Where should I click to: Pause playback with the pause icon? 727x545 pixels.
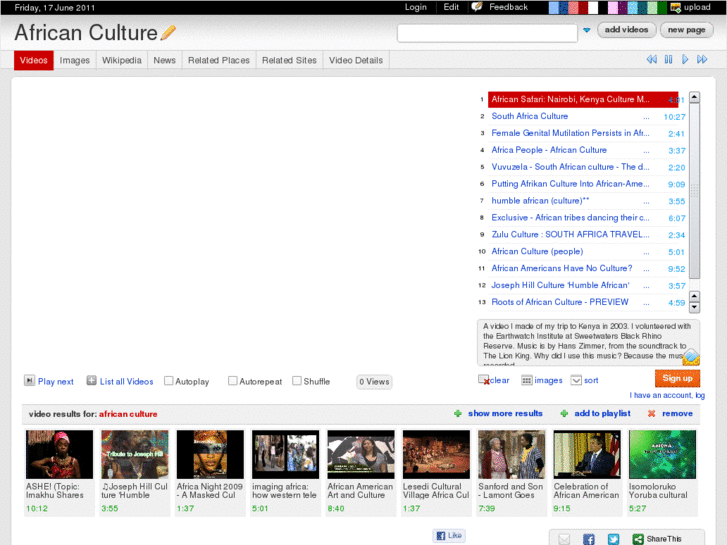[x=668, y=60]
